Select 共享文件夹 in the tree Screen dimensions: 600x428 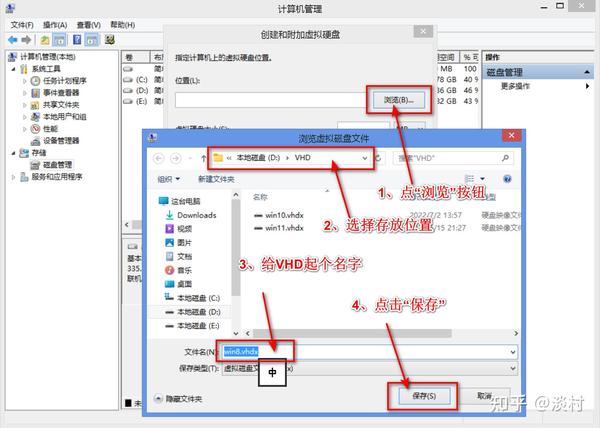point(61,105)
